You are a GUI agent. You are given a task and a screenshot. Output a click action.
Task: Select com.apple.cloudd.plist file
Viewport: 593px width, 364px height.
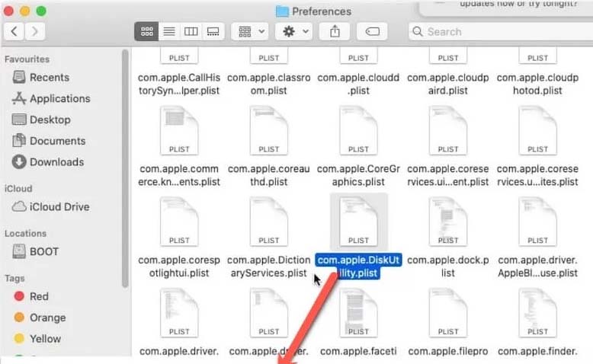(x=358, y=72)
